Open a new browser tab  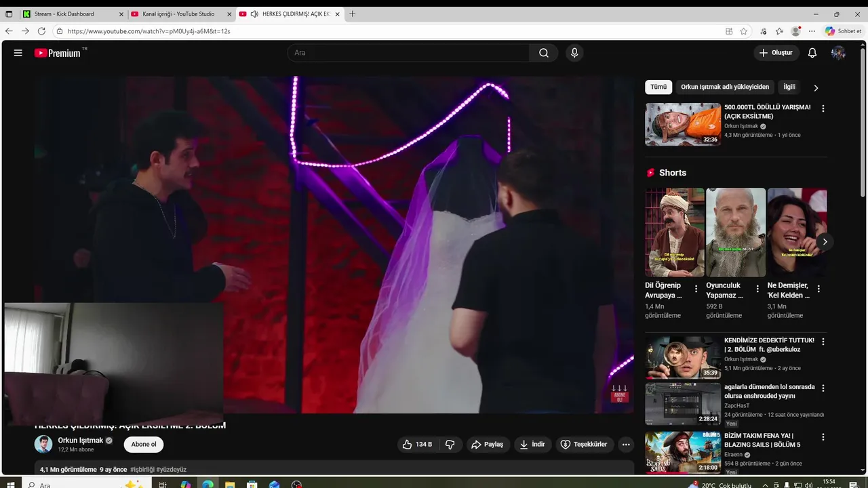click(352, 14)
